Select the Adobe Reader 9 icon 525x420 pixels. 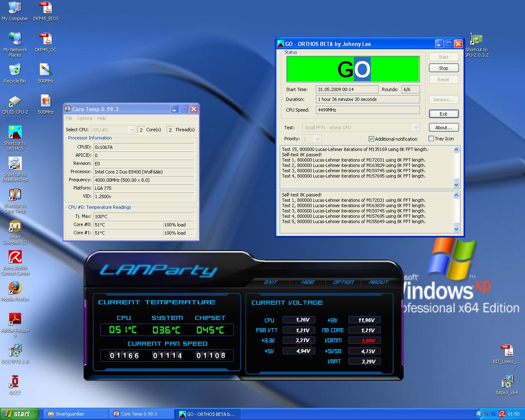[x=15, y=325]
